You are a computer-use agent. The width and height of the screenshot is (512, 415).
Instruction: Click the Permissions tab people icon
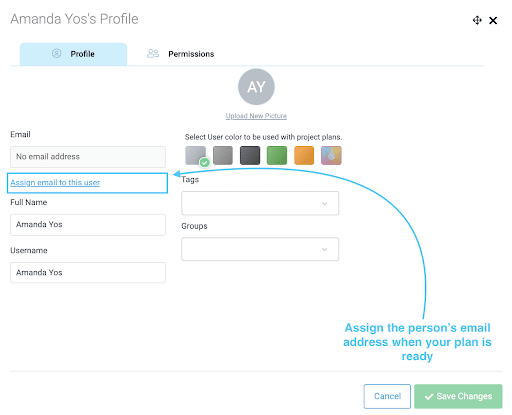click(153, 53)
